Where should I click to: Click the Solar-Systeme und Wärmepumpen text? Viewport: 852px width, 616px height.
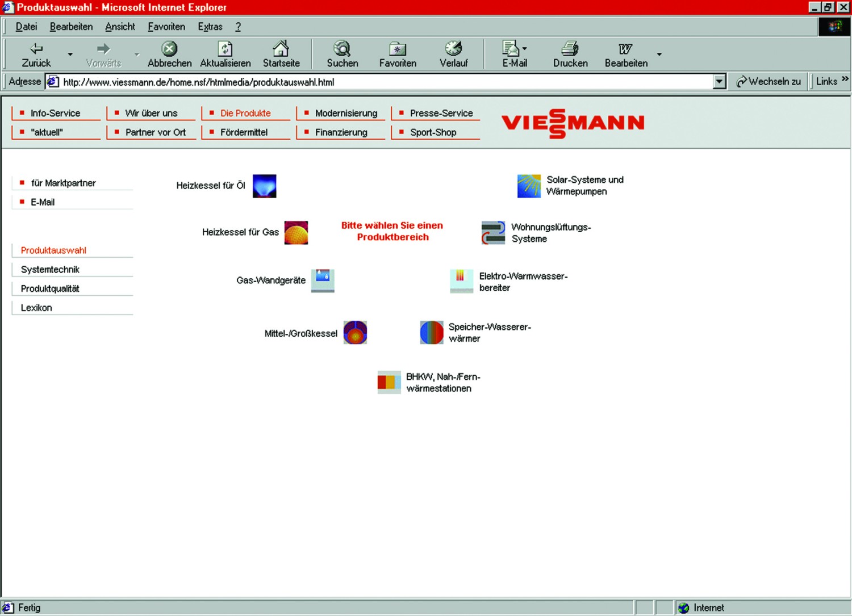(x=585, y=186)
